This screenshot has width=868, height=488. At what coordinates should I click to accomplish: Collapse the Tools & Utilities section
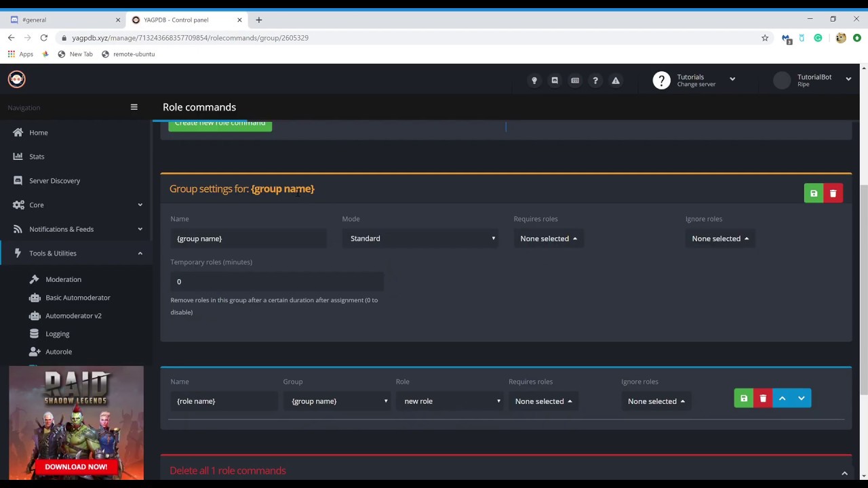76,253
